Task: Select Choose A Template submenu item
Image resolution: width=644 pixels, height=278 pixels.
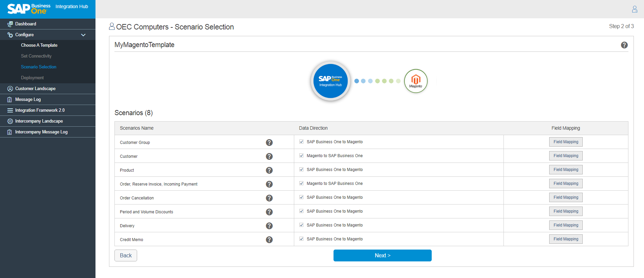Action: click(39, 45)
